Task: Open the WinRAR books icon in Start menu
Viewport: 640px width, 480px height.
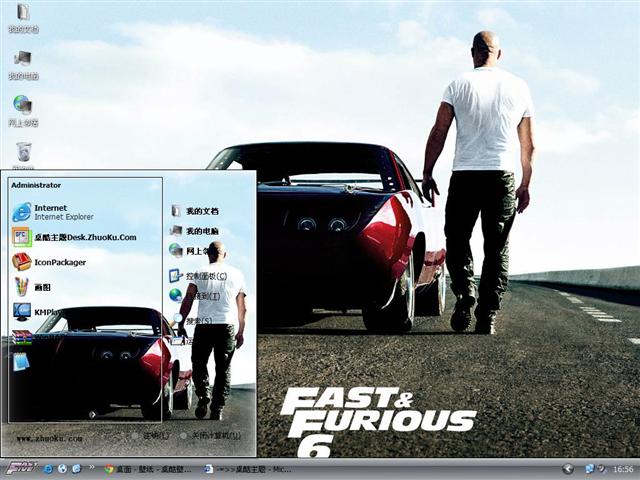Action: [22, 337]
